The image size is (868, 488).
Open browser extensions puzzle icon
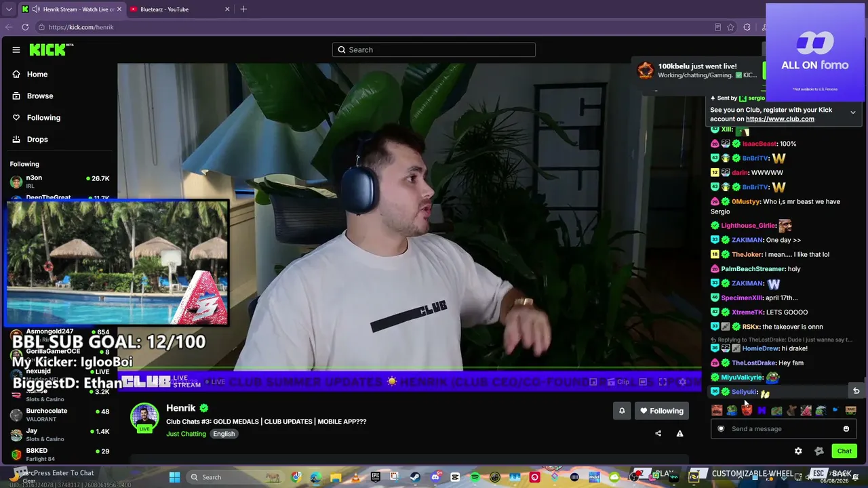point(747,27)
